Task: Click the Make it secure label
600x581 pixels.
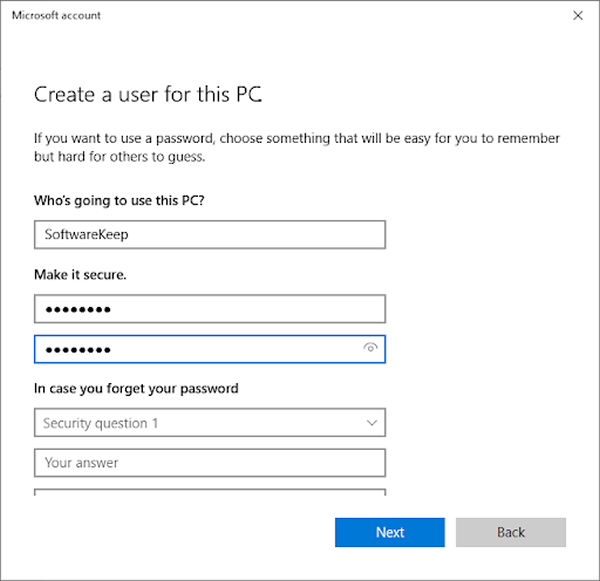Action: 81,274
